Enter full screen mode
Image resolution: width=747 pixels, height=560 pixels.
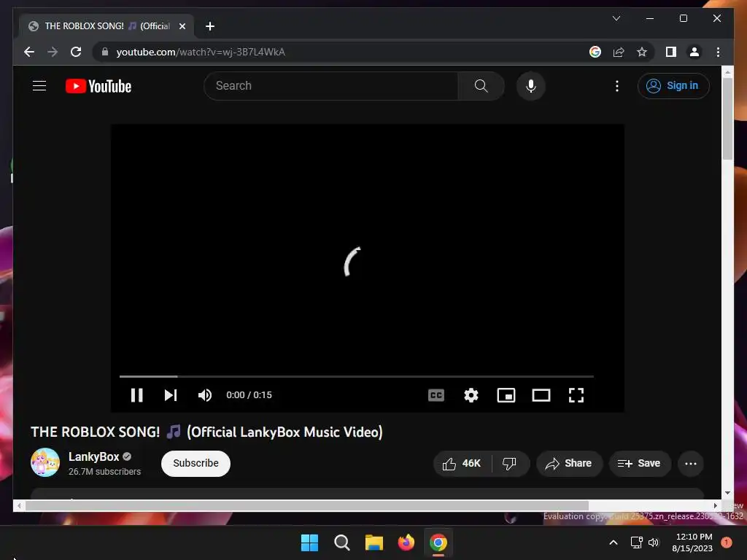click(576, 394)
